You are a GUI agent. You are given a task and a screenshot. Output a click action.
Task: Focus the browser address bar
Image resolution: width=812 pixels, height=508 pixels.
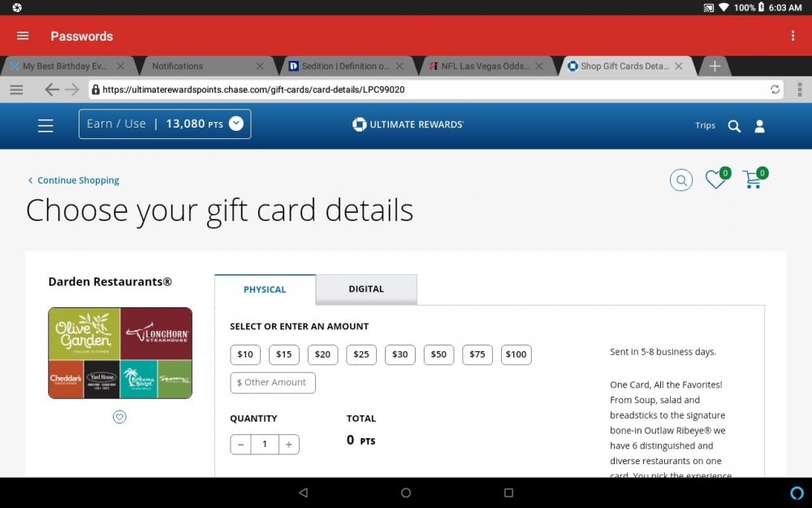point(435,89)
